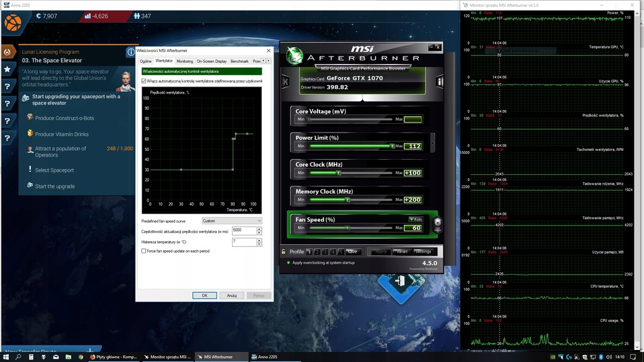Toggle Apply overclocking at system startup

click(x=288, y=263)
